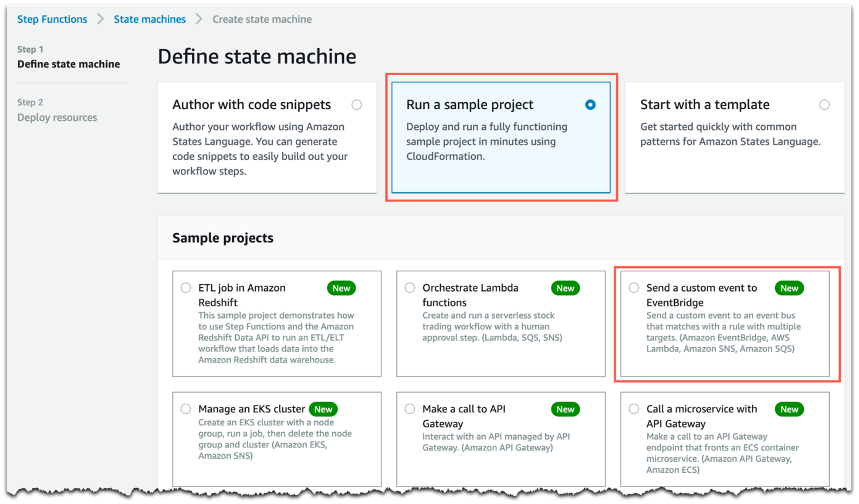Select the Run a sample project radio
The width and height of the screenshot is (859, 504).
[x=590, y=105]
